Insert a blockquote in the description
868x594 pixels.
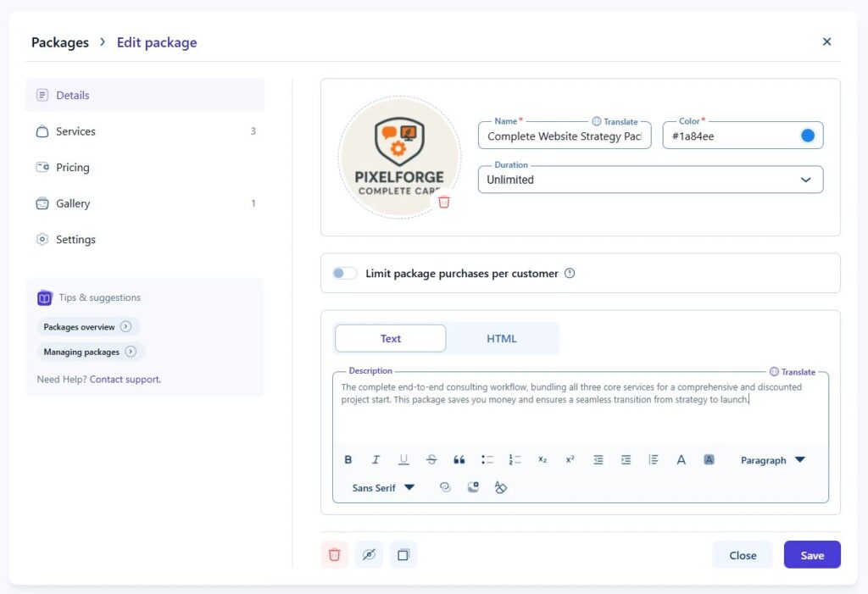click(x=459, y=460)
